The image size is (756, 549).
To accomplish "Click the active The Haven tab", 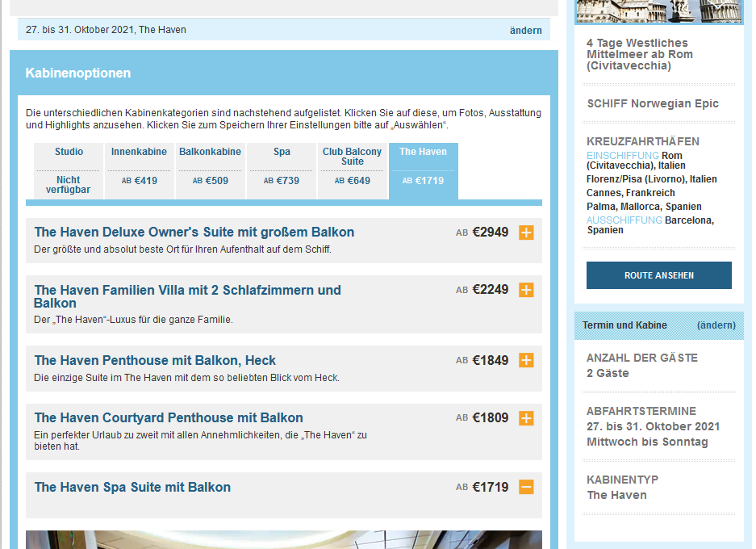I will (423, 170).
